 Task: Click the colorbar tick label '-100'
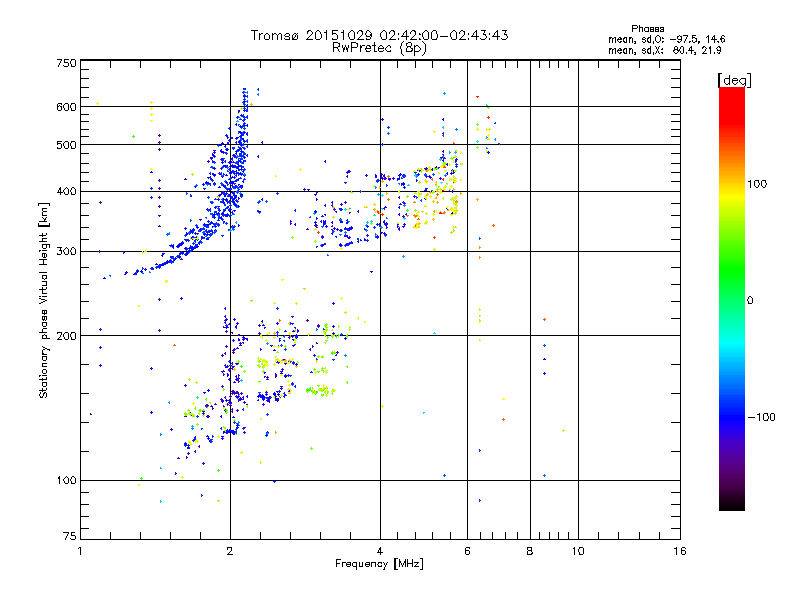click(761, 417)
